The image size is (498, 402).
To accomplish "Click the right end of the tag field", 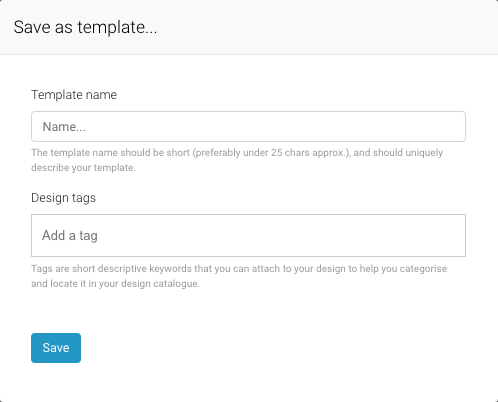I will [x=447, y=235].
